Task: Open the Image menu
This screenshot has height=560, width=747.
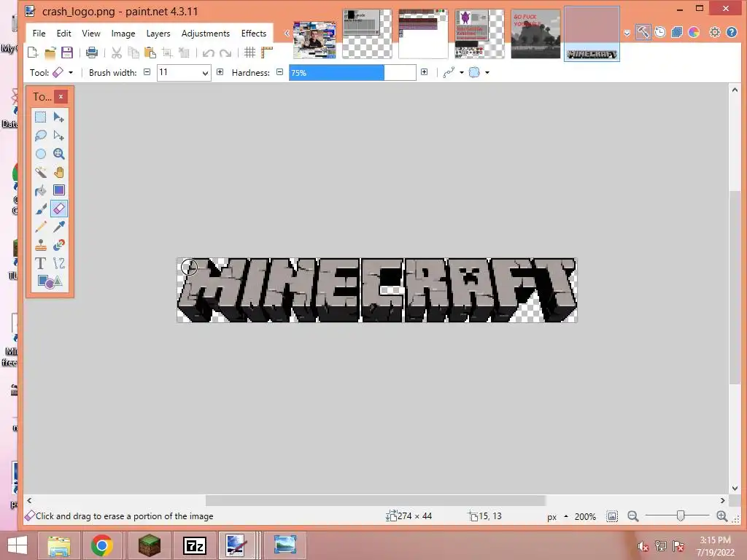Action: click(123, 34)
